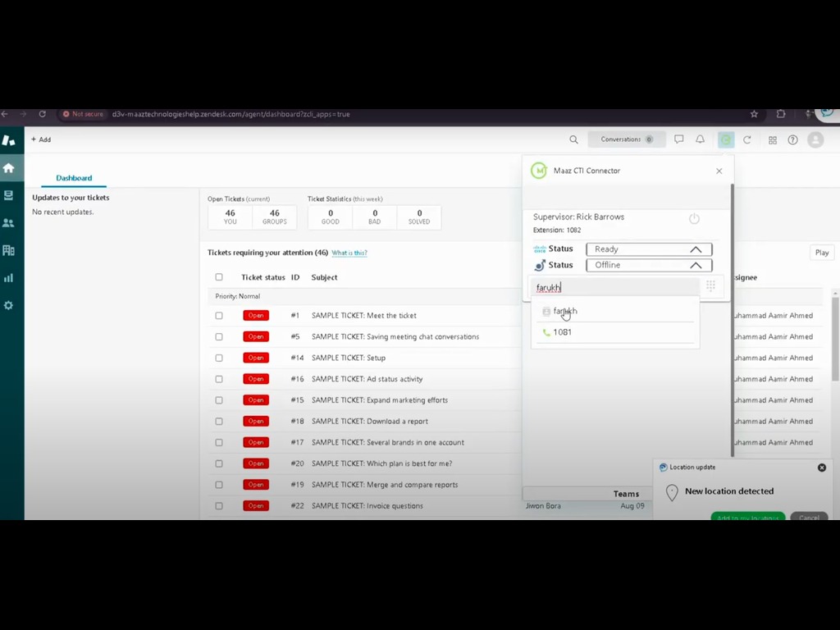
Task: Click the search magnifier icon in header
Action: [573, 139]
